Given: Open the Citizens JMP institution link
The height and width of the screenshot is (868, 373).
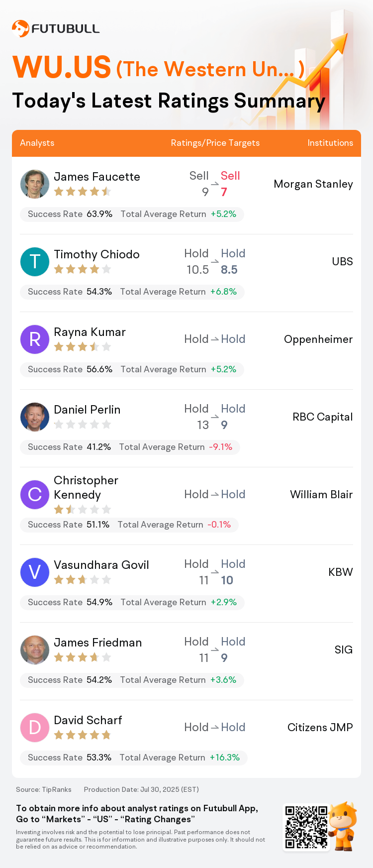Looking at the screenshot, I should (320, 727).
